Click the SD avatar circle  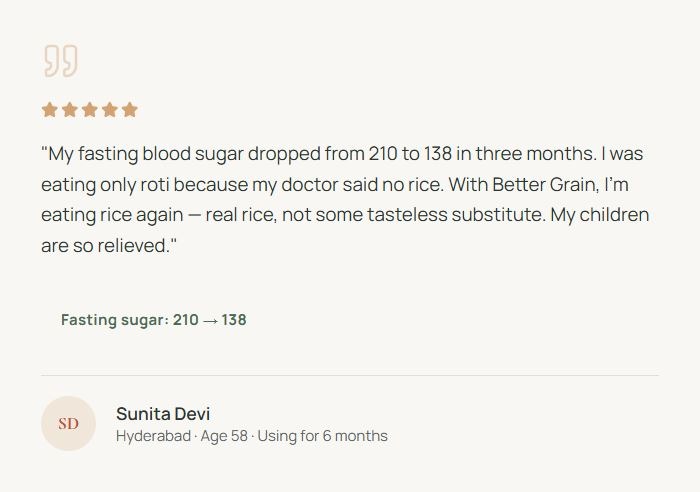68,424
